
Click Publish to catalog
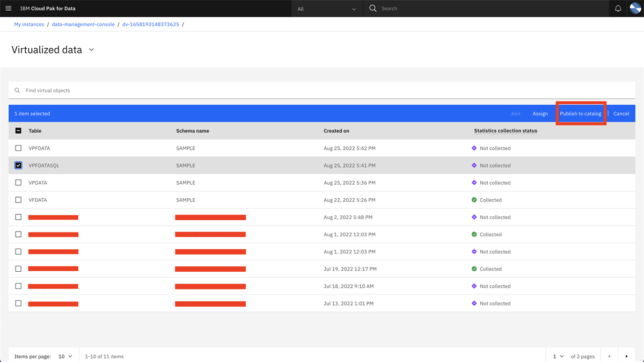[581, 113]
